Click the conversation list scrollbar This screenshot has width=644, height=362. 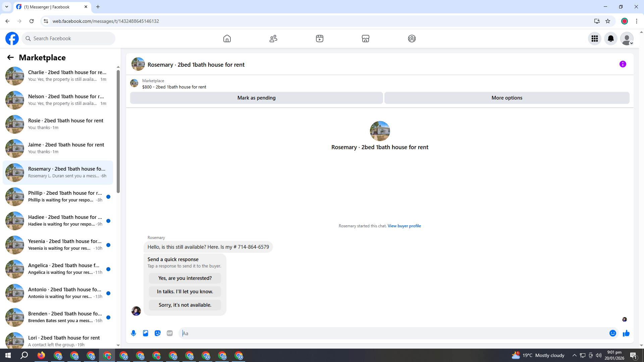(118, 132)
